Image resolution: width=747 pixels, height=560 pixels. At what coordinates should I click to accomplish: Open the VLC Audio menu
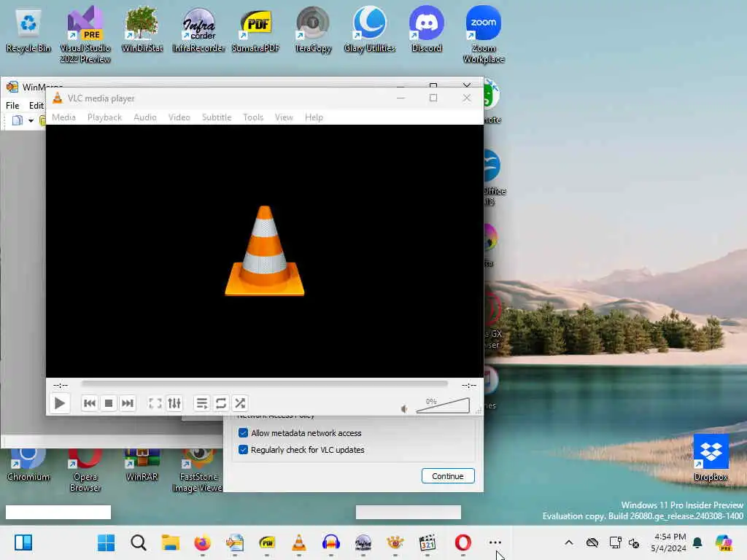coord(145,117)
